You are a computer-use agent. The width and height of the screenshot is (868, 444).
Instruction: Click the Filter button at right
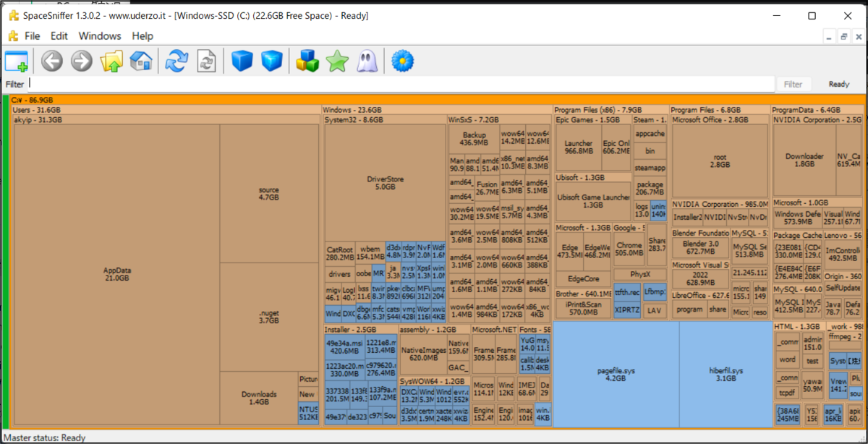[x=793, y=85]
